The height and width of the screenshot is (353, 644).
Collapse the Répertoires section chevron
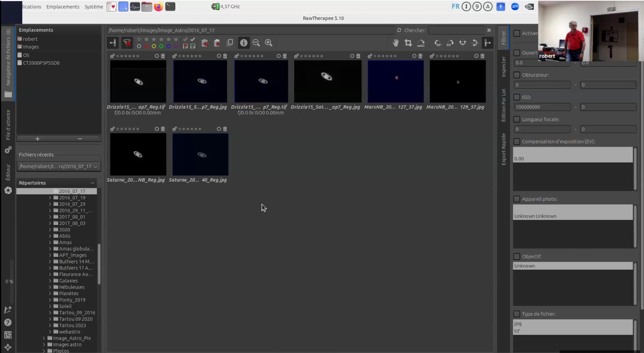pos(92,183)
